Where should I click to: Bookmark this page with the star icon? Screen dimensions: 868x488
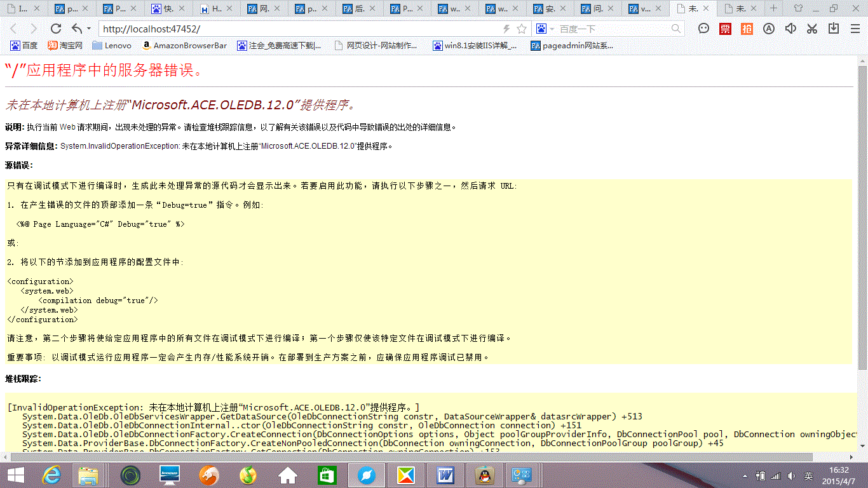click(522, 29)
